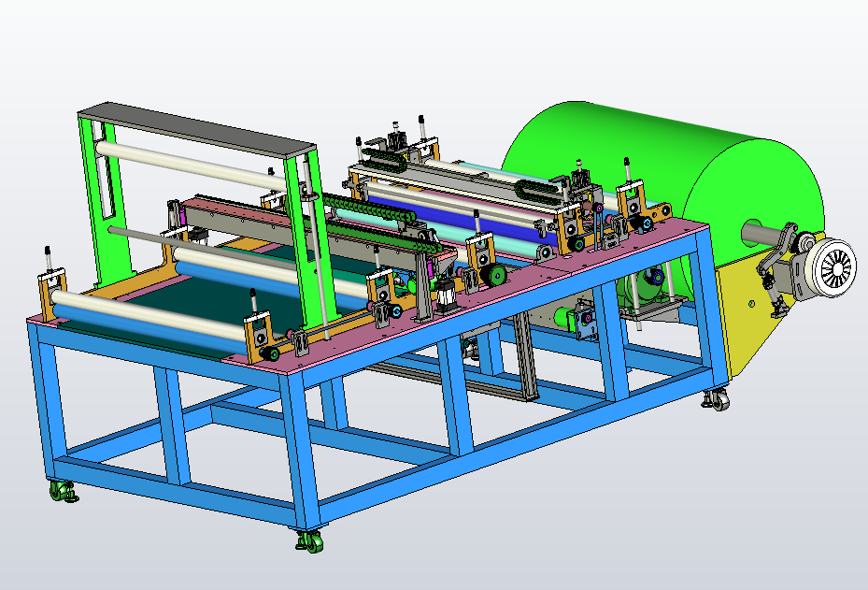Select the large green material roll
The width and height of the screenshot is (868, 590).
(664, 183)
